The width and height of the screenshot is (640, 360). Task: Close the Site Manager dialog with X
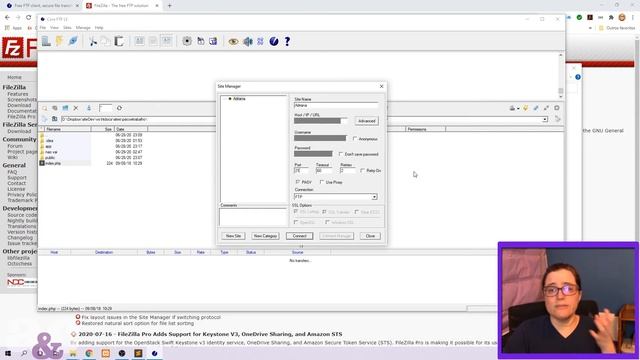381,87
